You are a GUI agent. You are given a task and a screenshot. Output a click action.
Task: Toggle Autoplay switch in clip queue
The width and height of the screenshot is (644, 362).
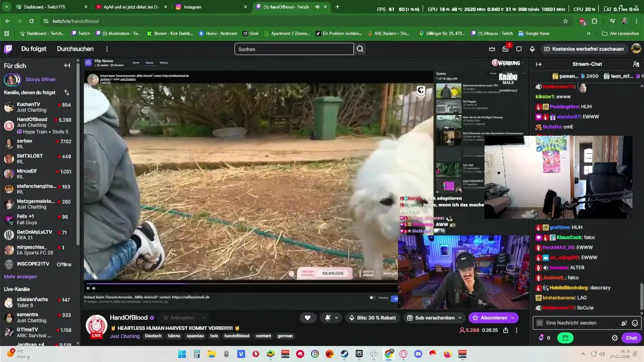click(x=373, y=298)
